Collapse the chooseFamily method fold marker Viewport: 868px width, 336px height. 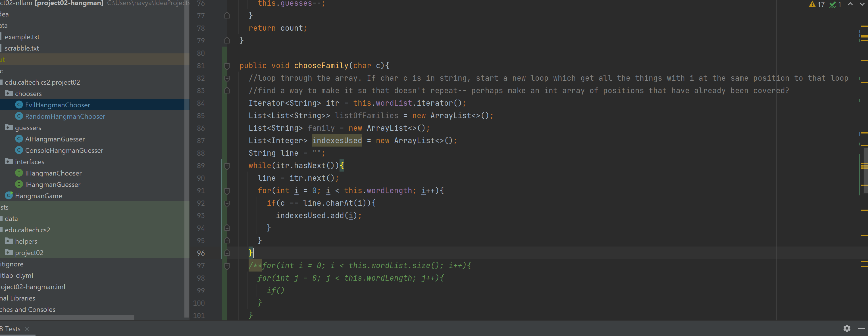(x=227, y=66)
